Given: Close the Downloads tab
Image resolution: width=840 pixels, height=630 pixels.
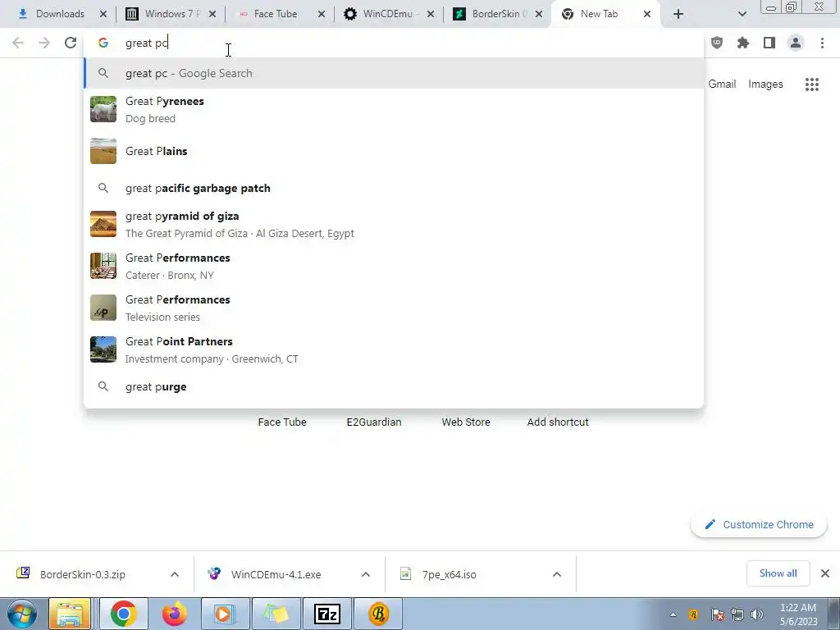Looking at the screenshot, I should pyautogui.click(x=103, y=14).
